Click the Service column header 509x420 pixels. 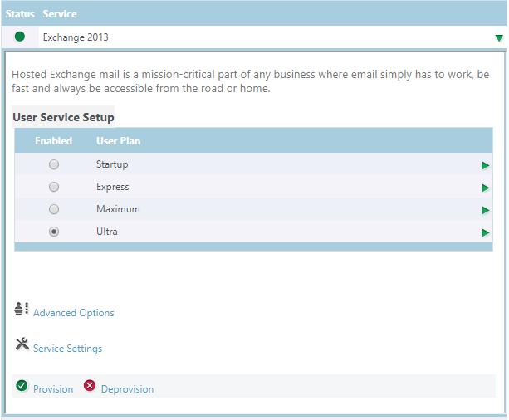(60, 14)
